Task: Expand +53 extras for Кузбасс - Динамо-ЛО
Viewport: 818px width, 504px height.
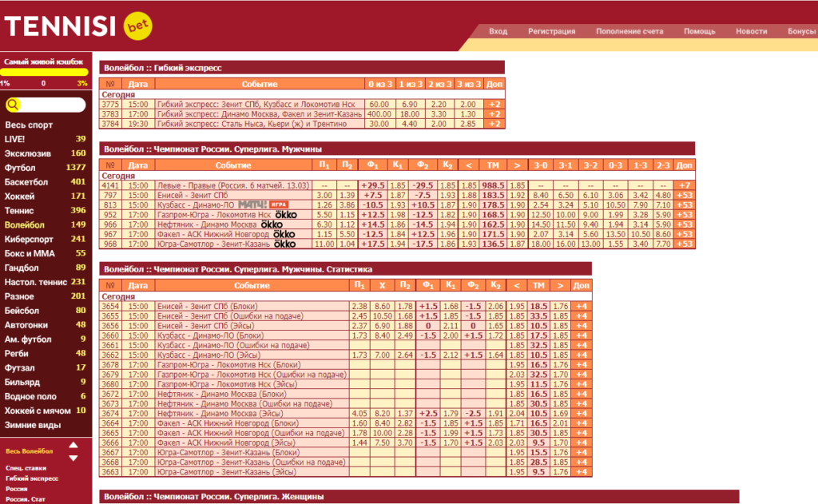Action: click(x=684, y=205)
